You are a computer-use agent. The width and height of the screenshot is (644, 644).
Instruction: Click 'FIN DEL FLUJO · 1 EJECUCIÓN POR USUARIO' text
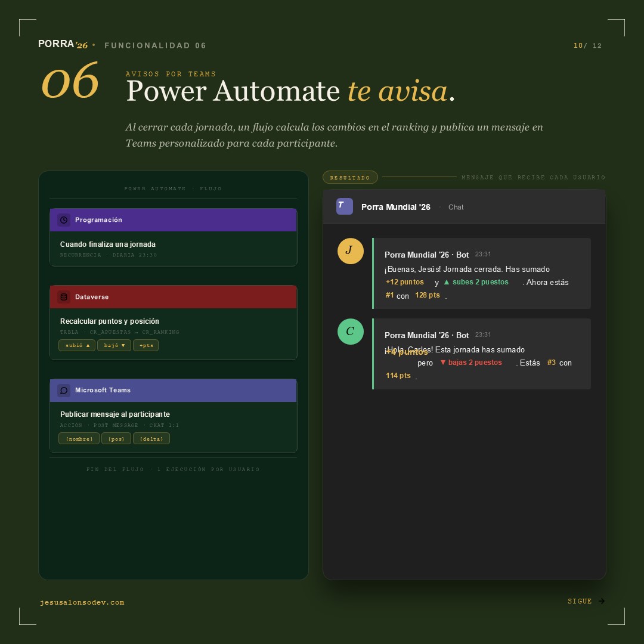tap(173, 469)
